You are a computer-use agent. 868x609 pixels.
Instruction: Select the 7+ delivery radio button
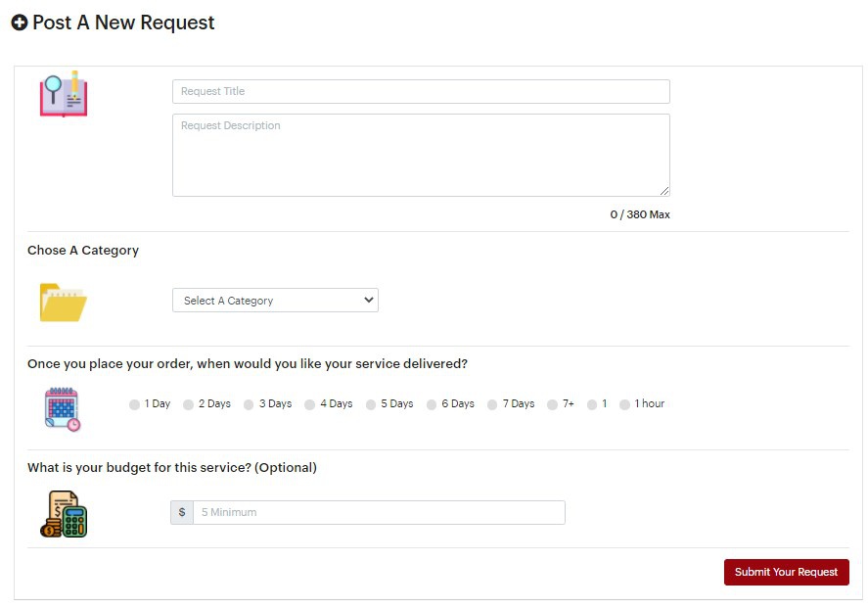pos(553,404)
